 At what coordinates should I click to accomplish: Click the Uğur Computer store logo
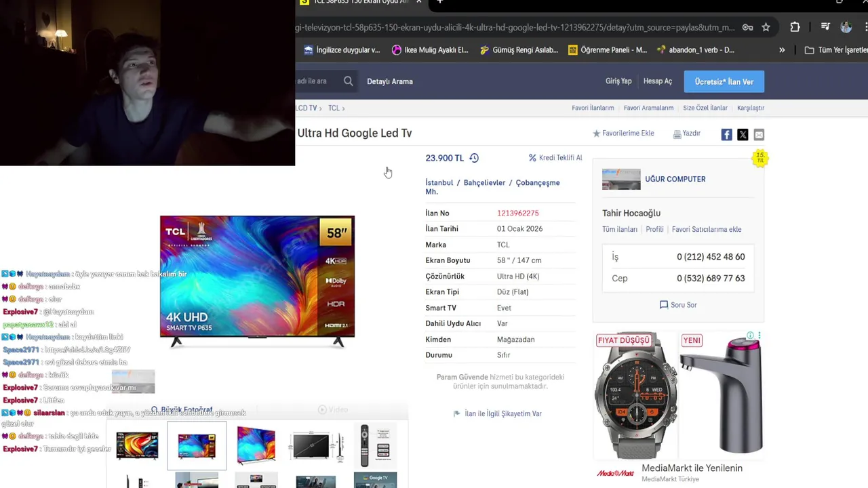[x=621, y=179]
